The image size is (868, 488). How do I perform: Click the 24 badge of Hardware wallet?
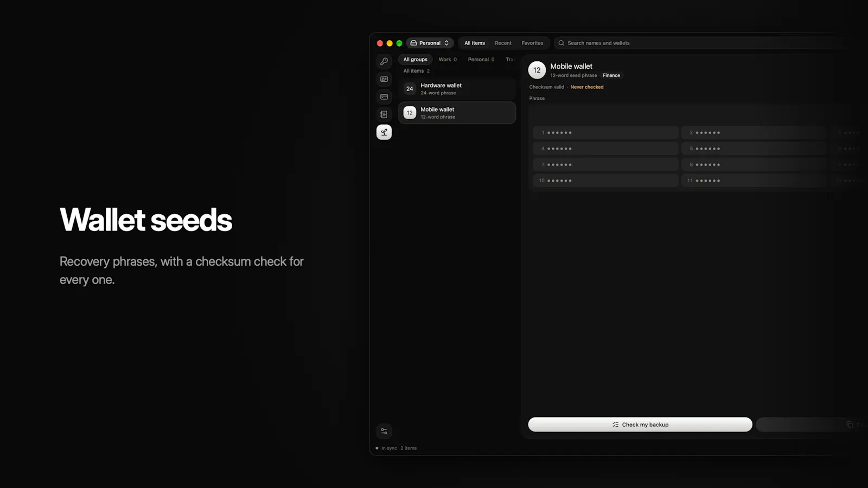click(x=410, y=89)
